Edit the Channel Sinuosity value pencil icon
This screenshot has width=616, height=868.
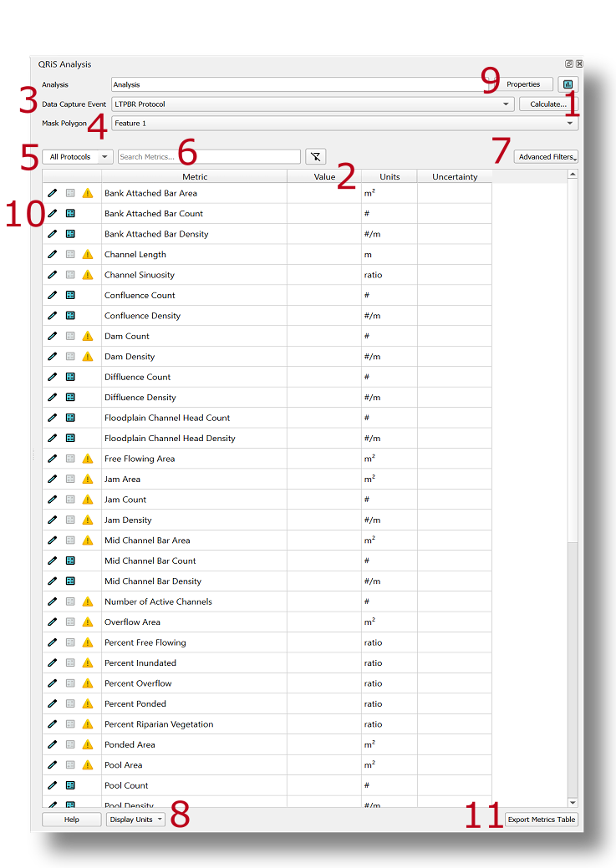click(52, 275)
